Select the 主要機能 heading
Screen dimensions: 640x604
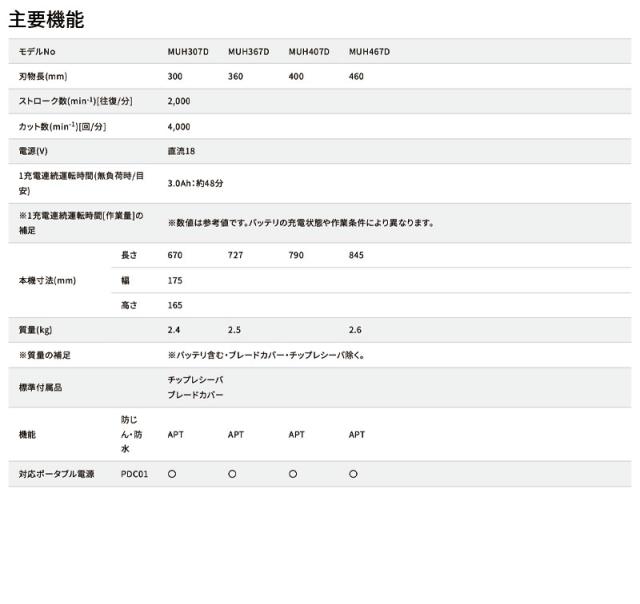click(x=46, y=20)
